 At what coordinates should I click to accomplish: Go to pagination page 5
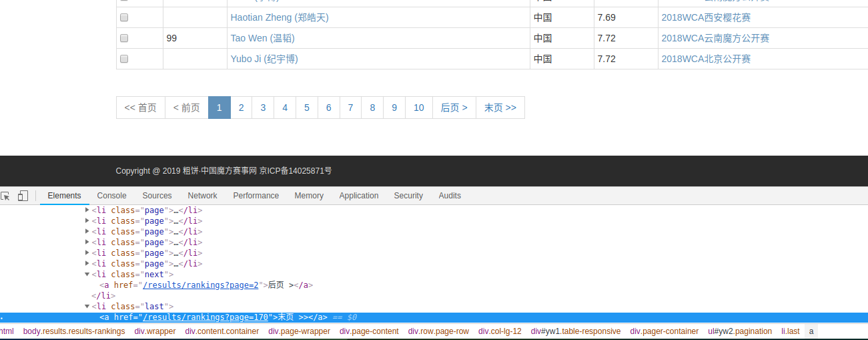pyautogui.click(x=307, y=108)
